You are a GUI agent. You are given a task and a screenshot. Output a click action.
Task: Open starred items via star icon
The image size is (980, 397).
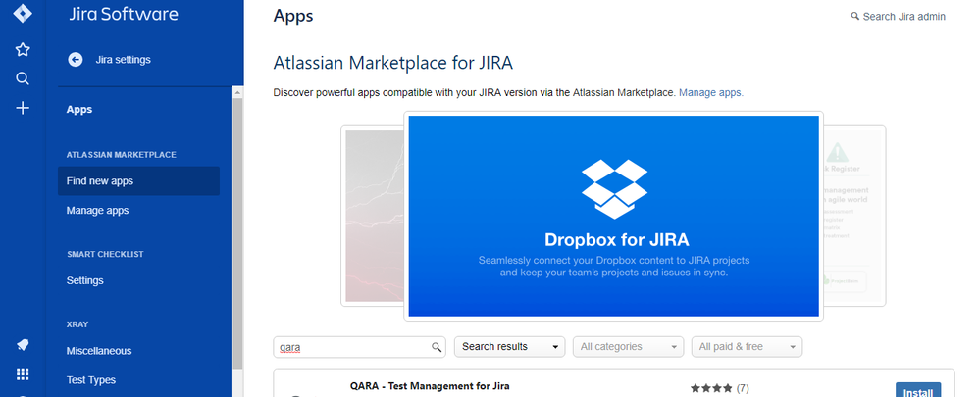point(23,49)
